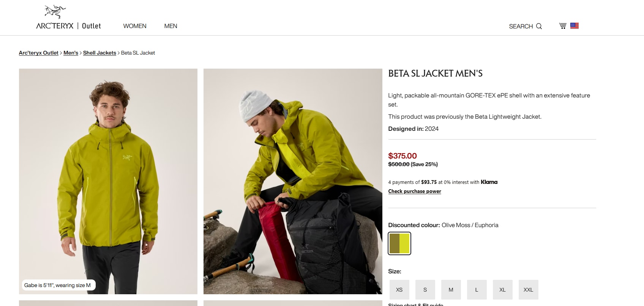Change region via US flag icon

point(575,26)
